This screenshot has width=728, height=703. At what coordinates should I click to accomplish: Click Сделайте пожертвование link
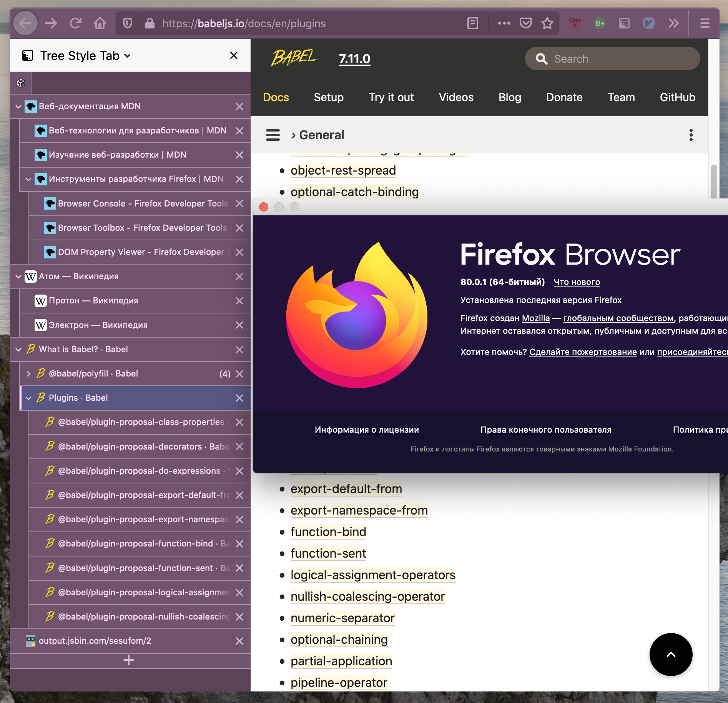pos(583,352)
